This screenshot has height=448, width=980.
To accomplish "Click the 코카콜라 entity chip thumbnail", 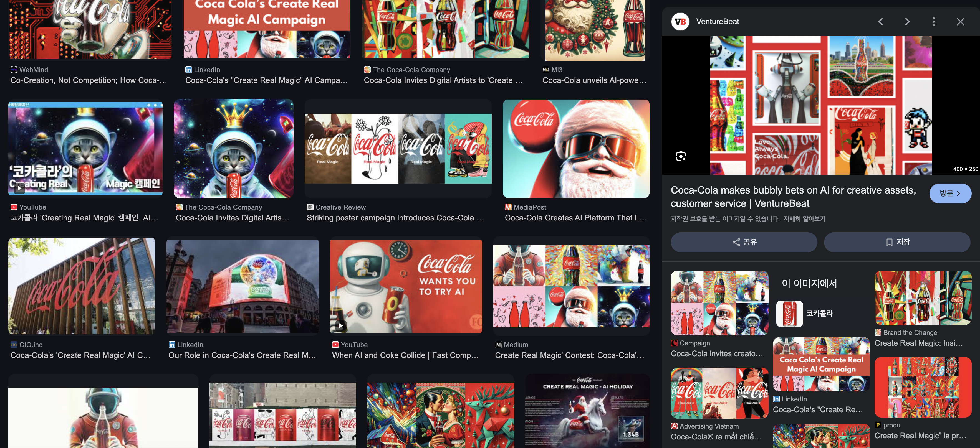I will click(789, 314).
